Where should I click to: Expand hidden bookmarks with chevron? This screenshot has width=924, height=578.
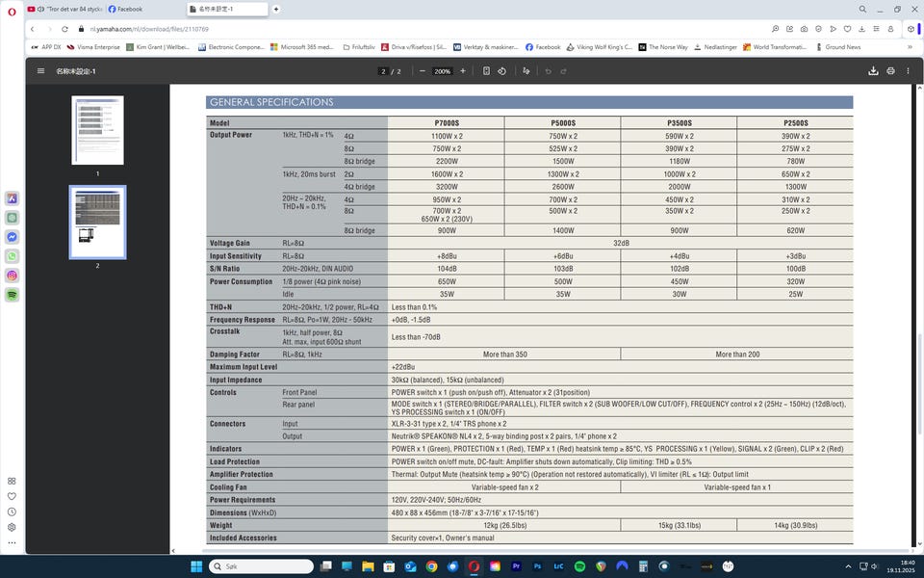pyautogui.click(x=910, y=47)
